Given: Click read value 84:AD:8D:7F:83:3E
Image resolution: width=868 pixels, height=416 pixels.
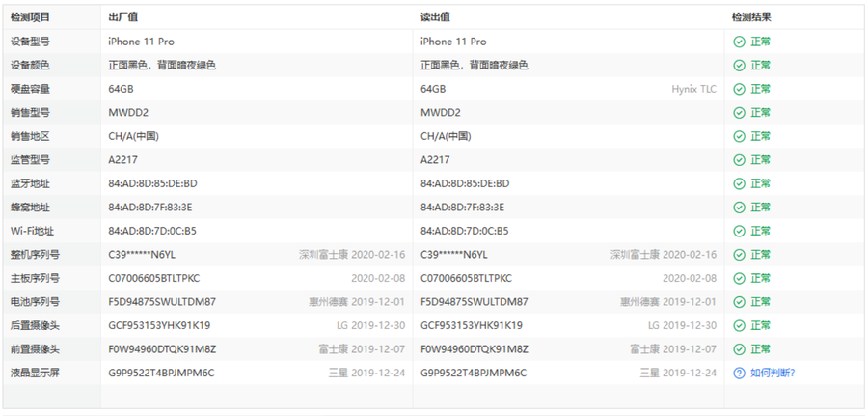Looking at the screenshot, I should click(x=462, y=208).
